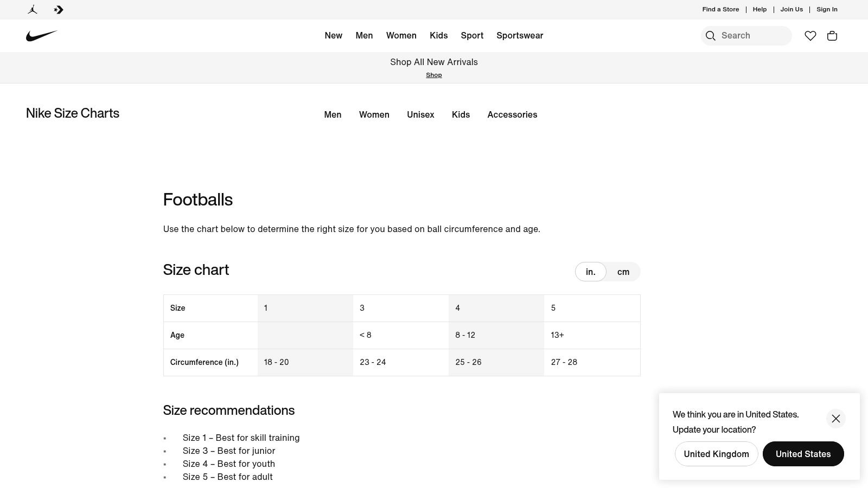Click the search magnifier icon
868x488 pixels.
(710, 36)
